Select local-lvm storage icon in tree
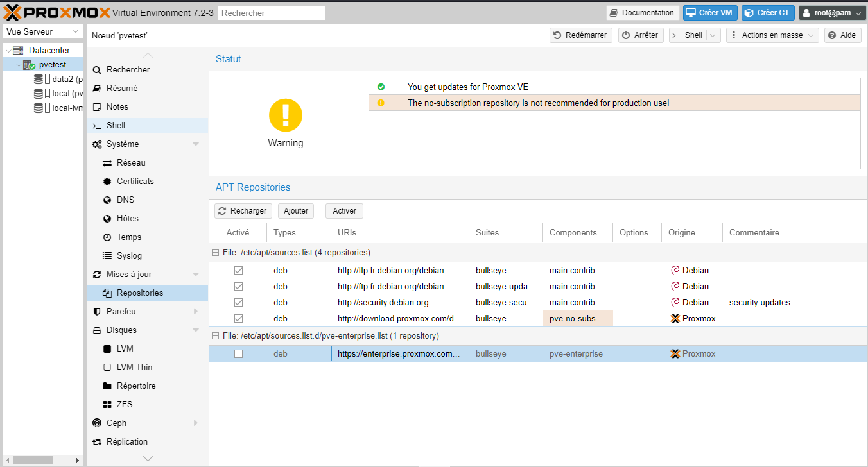Viewport: 868px width, 467px height. point(39,108)
